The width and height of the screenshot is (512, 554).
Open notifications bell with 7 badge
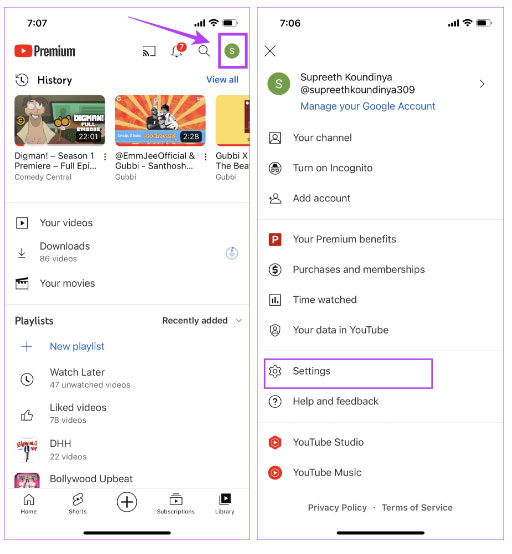click(x=178, y=51)
